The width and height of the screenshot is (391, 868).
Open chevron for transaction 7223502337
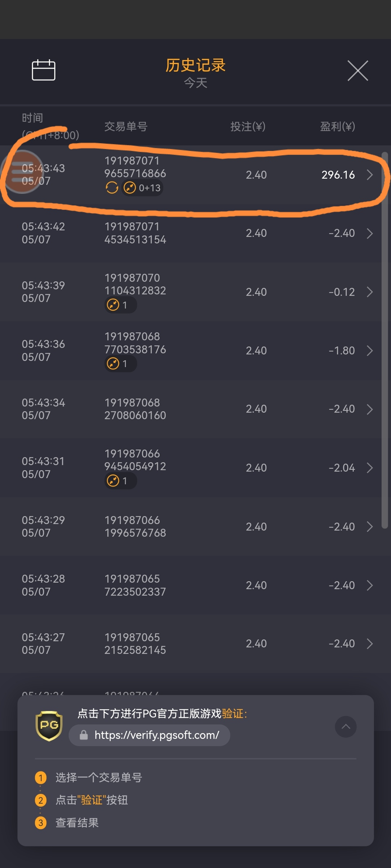(x=370, y=585)
